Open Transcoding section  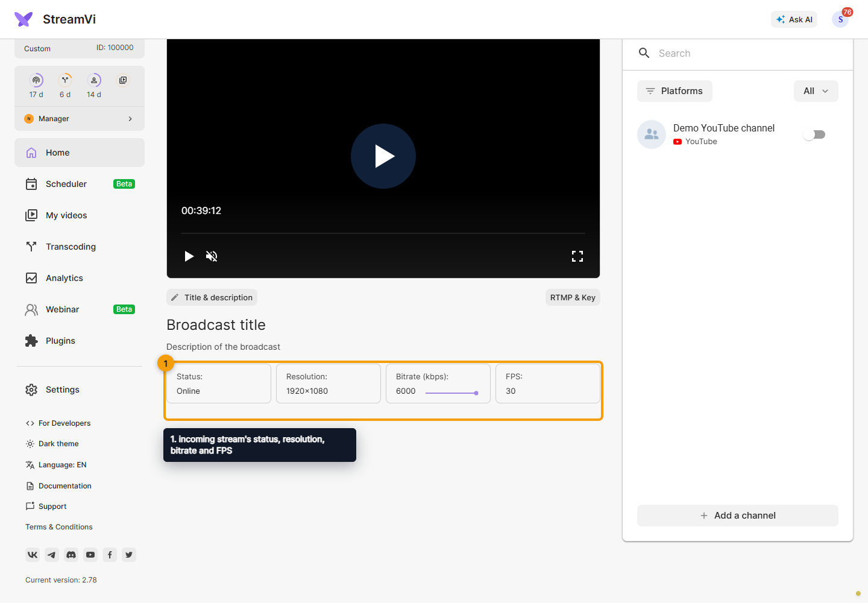click(x=80, y=247)
